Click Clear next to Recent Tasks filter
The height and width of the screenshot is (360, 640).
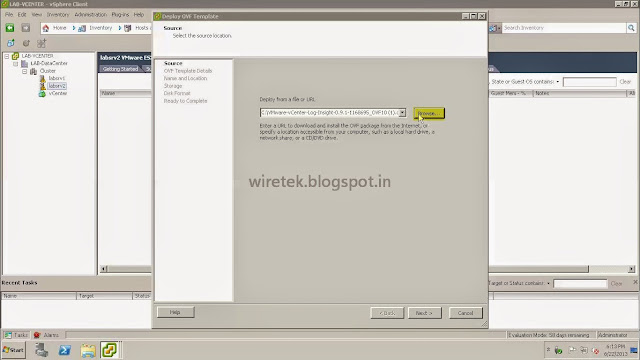[616, 283]
